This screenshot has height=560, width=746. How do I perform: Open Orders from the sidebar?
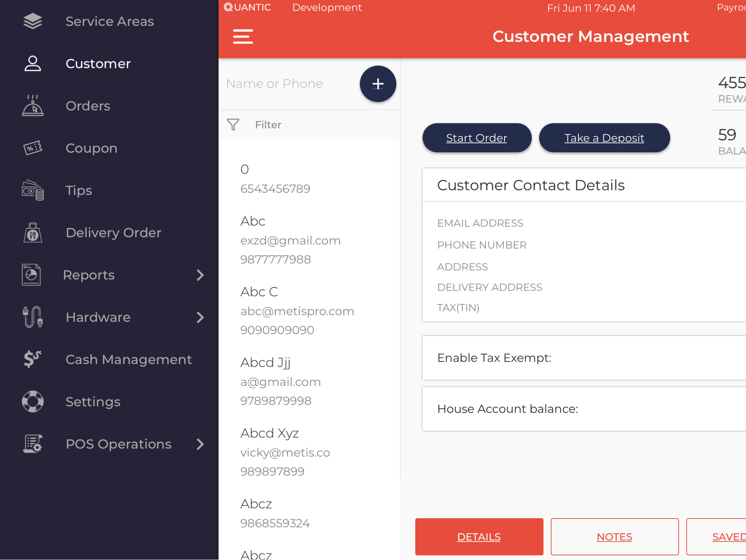88,106
